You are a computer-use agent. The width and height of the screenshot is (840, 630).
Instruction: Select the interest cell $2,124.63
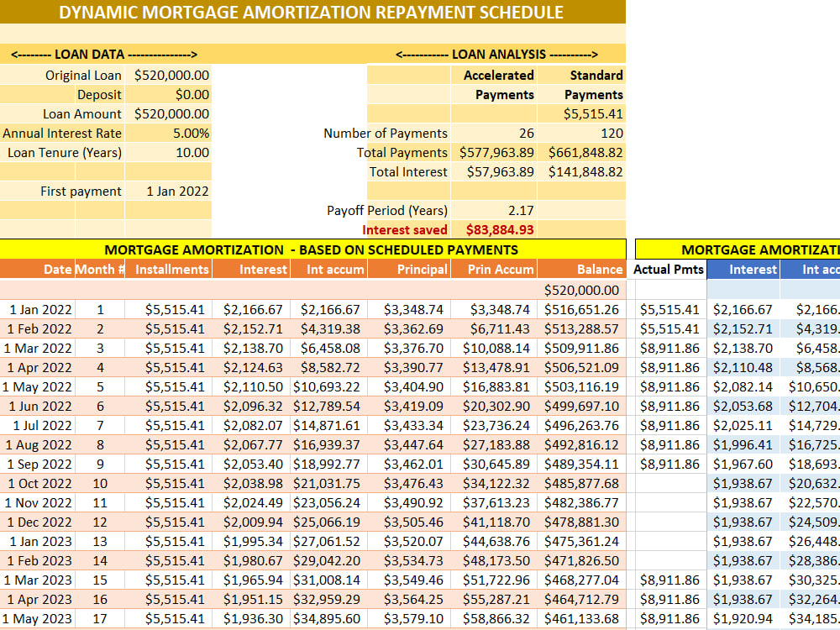[251, 368]
